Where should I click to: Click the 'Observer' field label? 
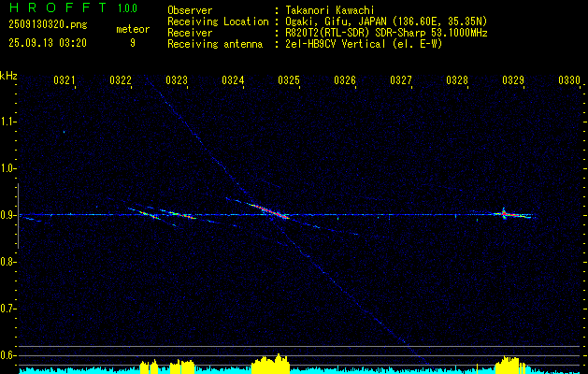click(190, 10)
